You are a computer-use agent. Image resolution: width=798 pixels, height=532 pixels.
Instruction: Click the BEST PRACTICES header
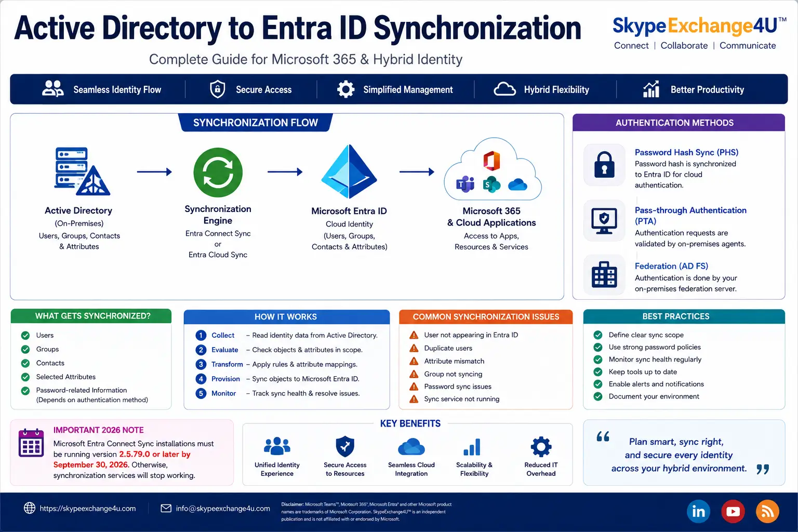[x=684, y=316]
